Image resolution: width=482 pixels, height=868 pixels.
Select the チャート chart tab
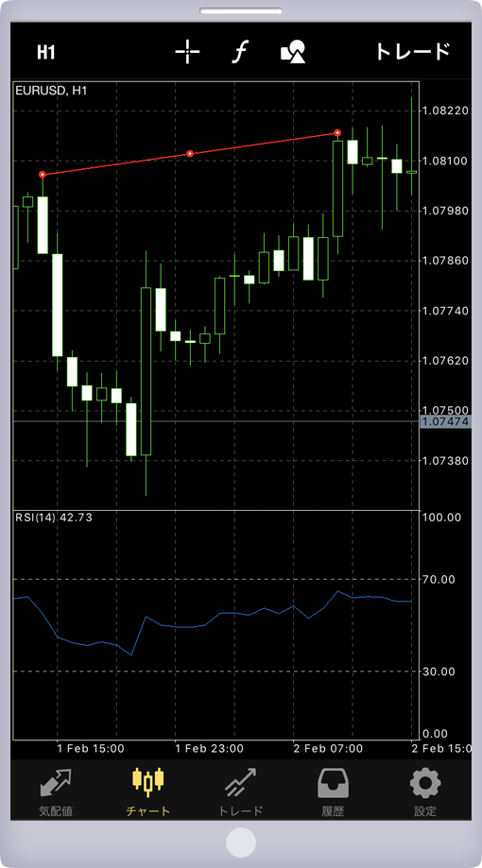(148, 792)
